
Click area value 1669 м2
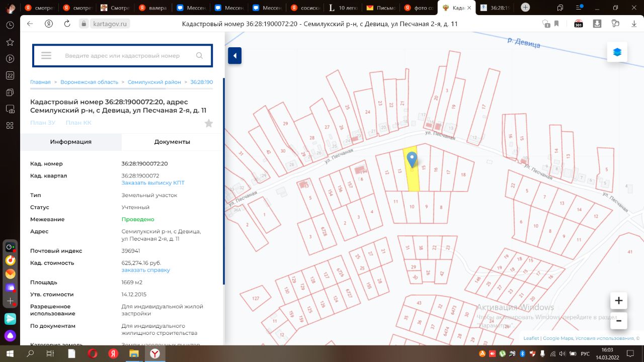[x=132, y=283]
